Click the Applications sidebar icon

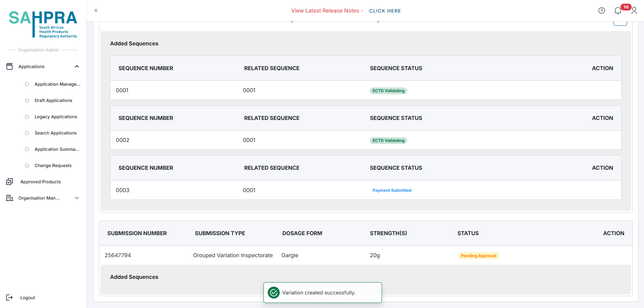click(x=9, y=66)
